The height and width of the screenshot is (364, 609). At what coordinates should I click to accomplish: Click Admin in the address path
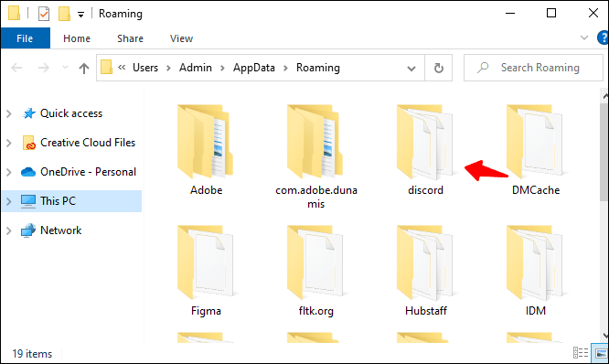coord(196,68)
